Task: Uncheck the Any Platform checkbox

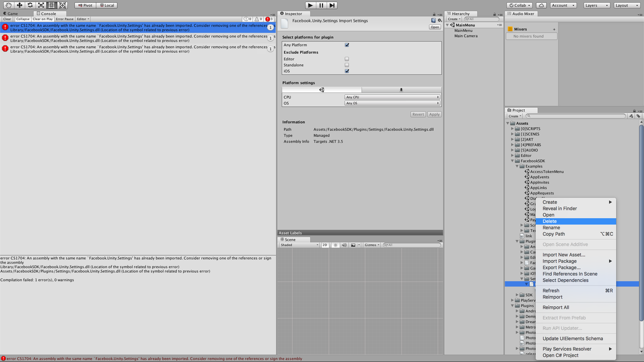Action: point(347,44)
